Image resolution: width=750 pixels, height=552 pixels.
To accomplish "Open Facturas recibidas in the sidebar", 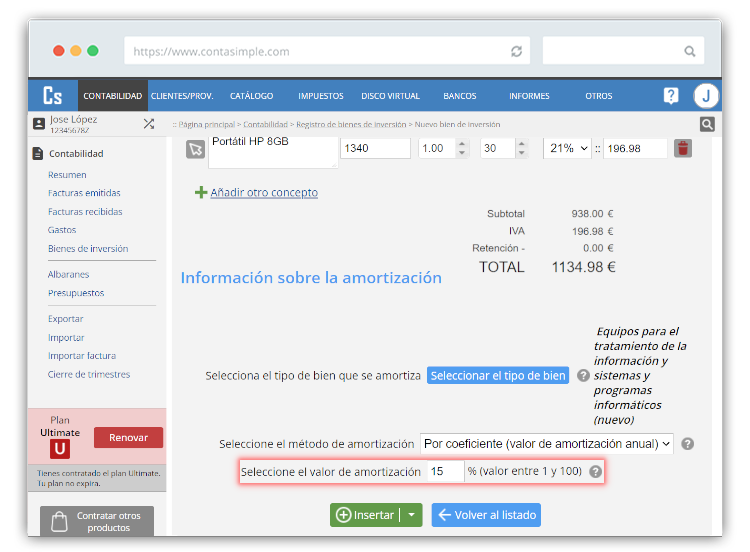I will [x=85, y=211].
